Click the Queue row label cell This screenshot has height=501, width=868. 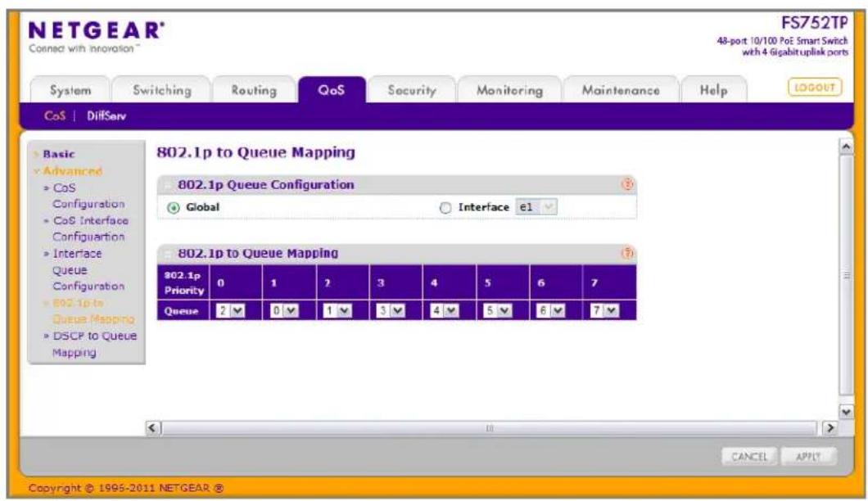coord(183,310)
